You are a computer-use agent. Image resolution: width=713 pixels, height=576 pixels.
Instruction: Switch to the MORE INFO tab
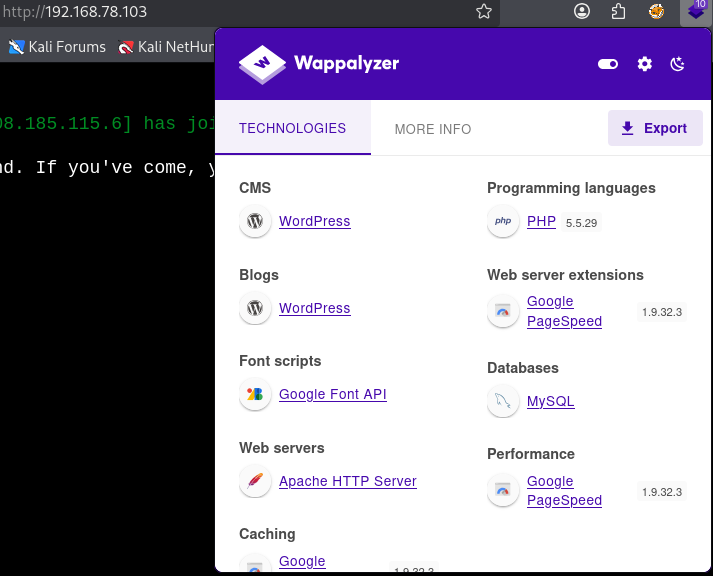point(433,129)
